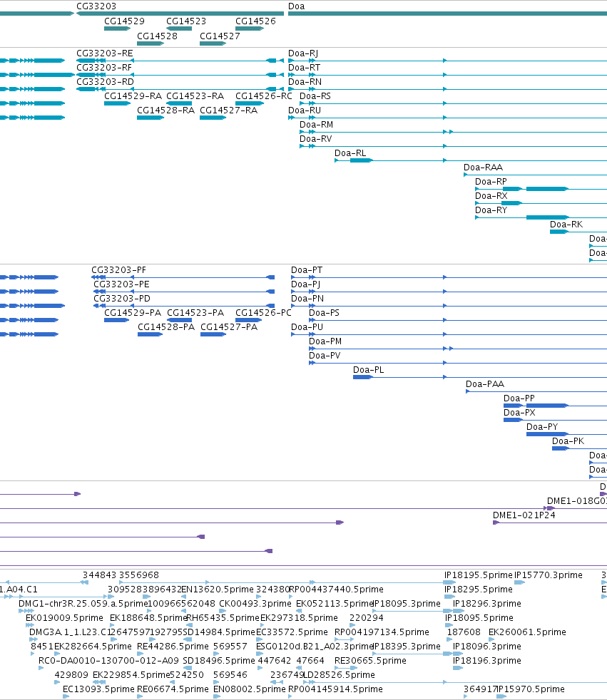The height and width of the screenshot is (700, 607).
Task: Click the CG14528-RA transcript label
Action: (x=165, y=110)
